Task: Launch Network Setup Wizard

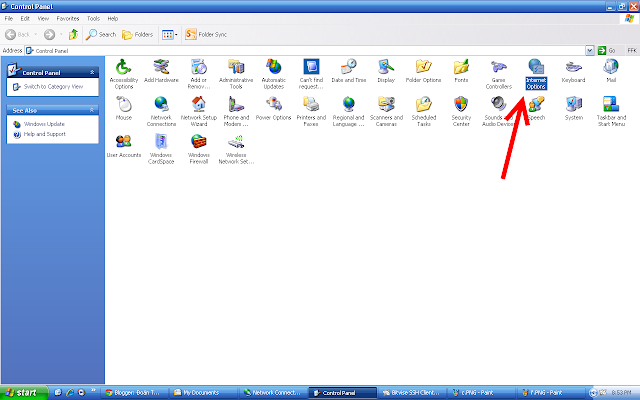Action: [x=199, y=111]
